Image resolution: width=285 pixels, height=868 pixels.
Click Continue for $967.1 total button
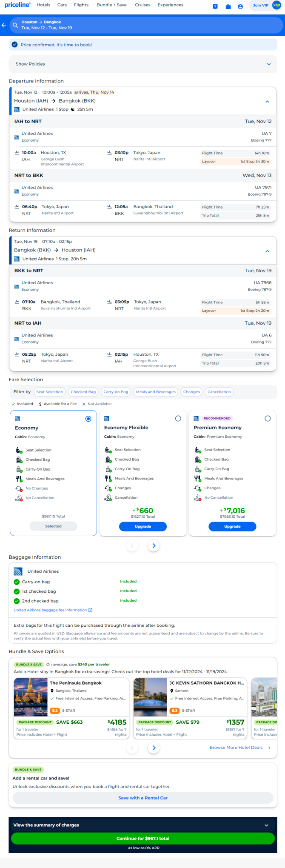(143, 838)
